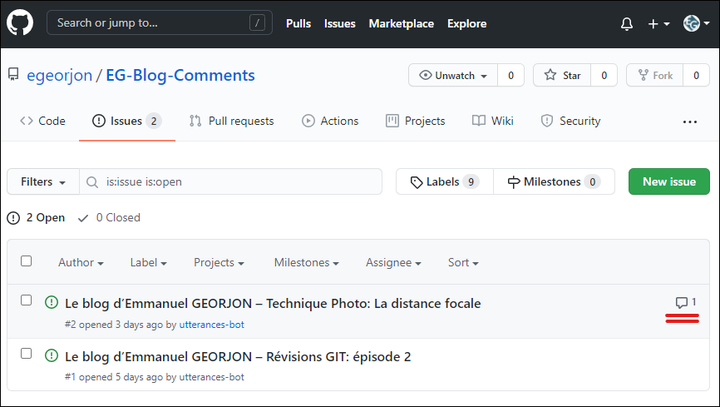Open the Unwatch dropdown
The width and height of the screenshot is (720, 407).
click(453, 75)
